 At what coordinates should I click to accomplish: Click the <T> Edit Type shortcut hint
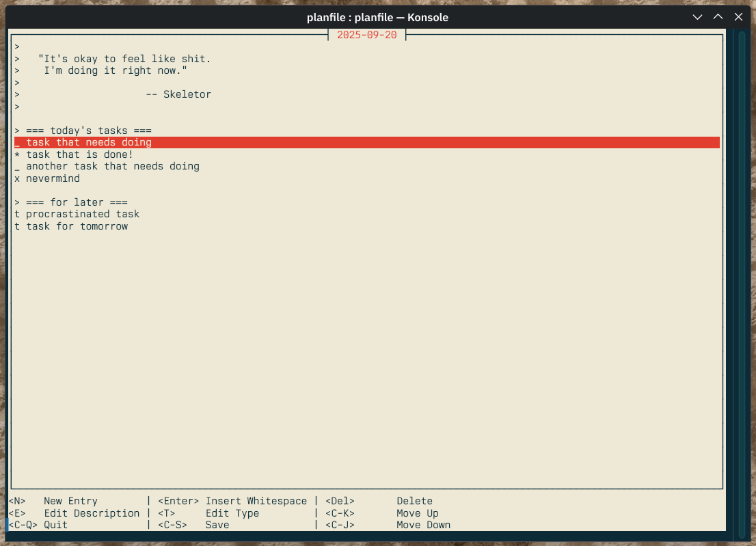[208, 513]
